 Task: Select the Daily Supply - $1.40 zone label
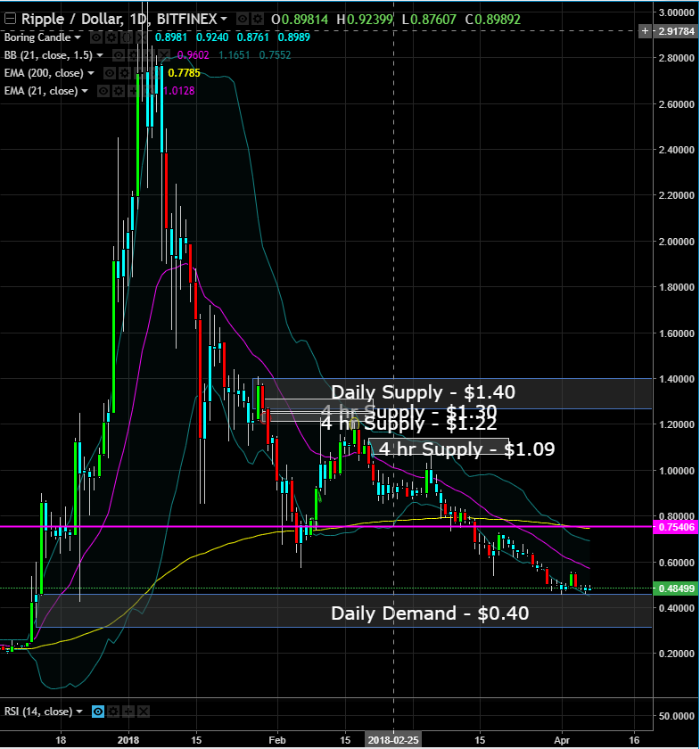[423, 392]
